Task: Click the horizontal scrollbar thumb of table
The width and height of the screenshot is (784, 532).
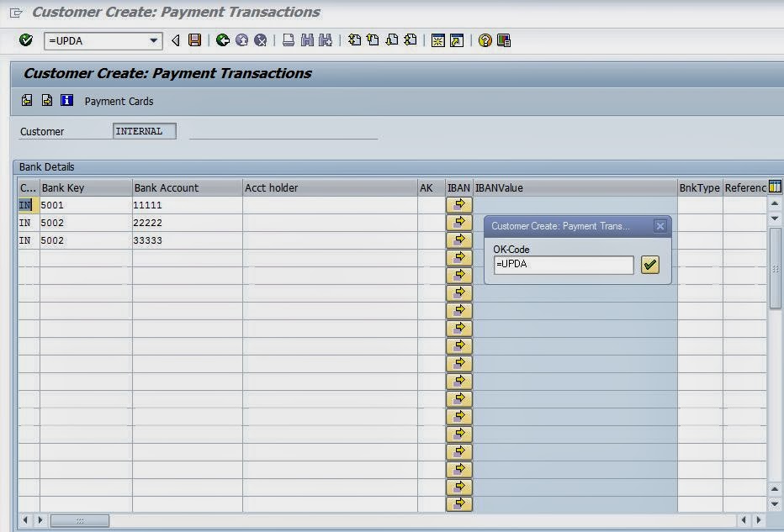Action: (80, 521)
